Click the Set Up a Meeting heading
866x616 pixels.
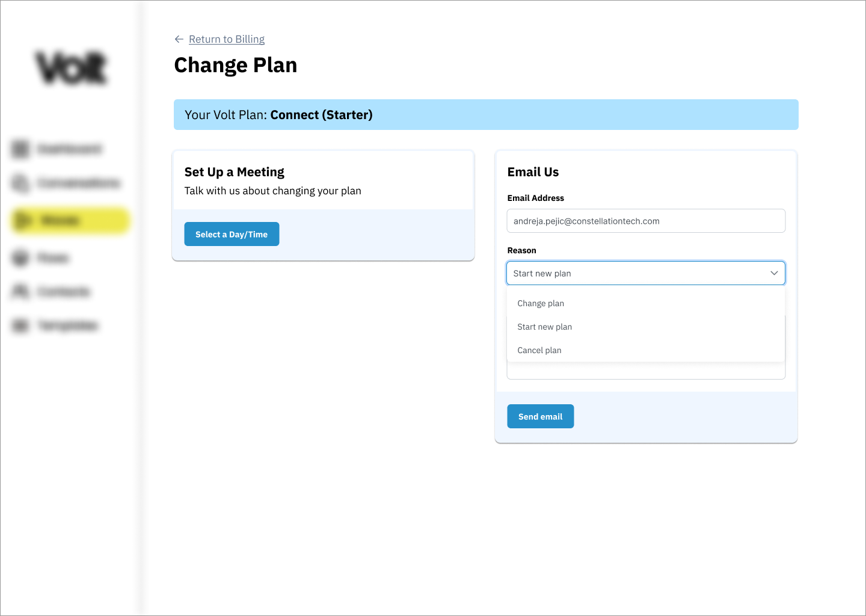tap(234, 172)
